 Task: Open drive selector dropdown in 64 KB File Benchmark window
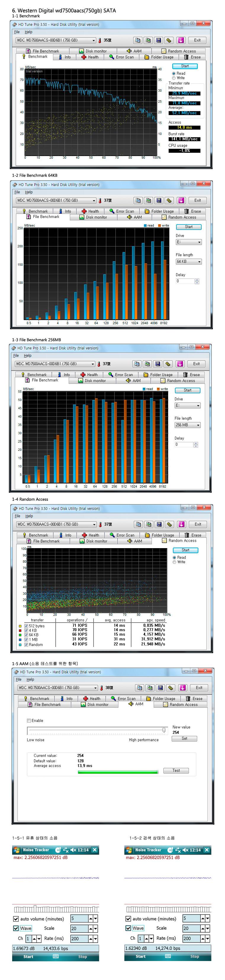coord(56,200)
